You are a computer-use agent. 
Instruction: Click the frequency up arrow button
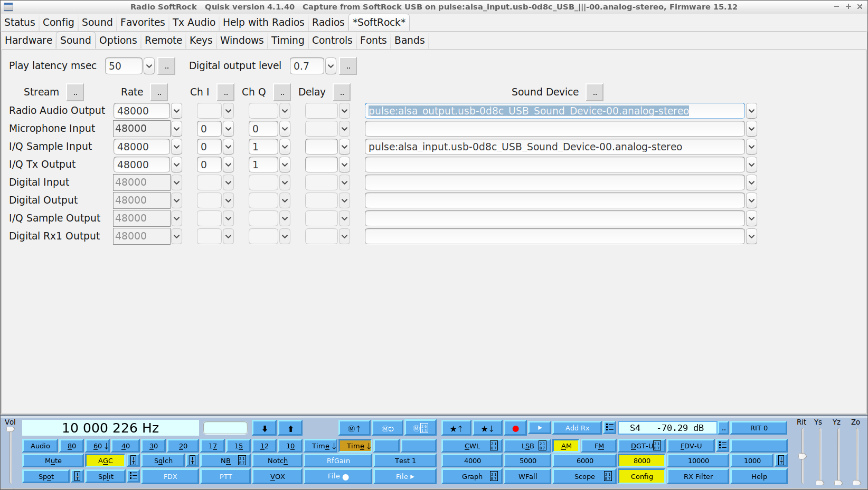[x=290, y=428]
